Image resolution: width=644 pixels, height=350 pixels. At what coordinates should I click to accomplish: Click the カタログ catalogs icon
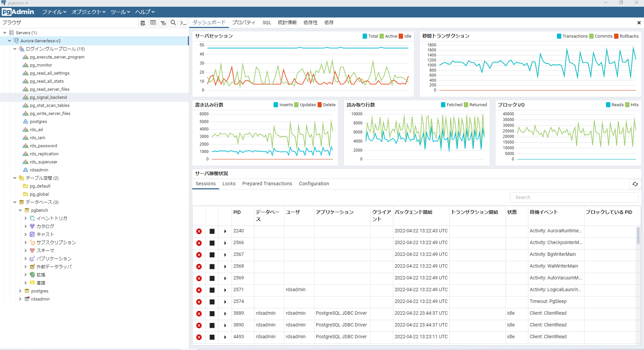(32, 227)
